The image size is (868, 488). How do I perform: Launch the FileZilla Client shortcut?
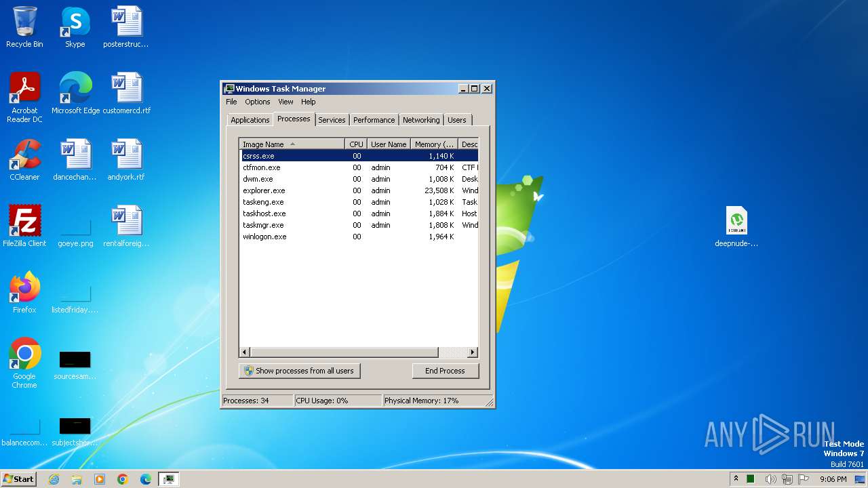[x=24, y=226]
